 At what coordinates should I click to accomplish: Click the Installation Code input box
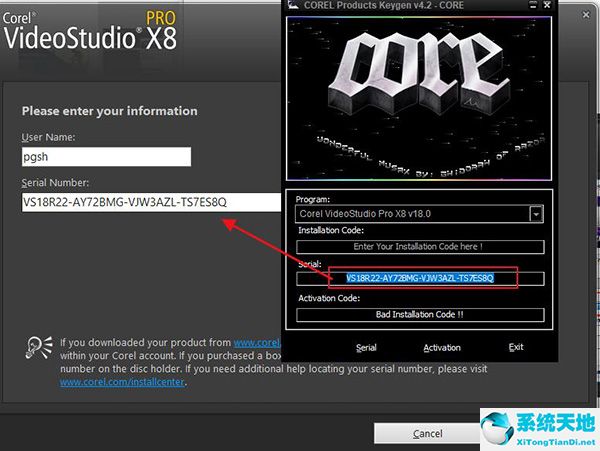[x=419, y=247]
